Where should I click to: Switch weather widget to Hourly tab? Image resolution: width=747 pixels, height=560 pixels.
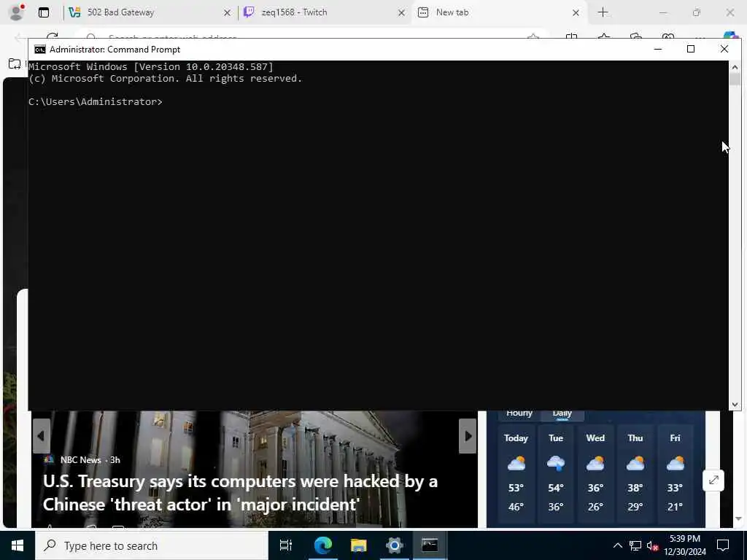tap(519, 413)
